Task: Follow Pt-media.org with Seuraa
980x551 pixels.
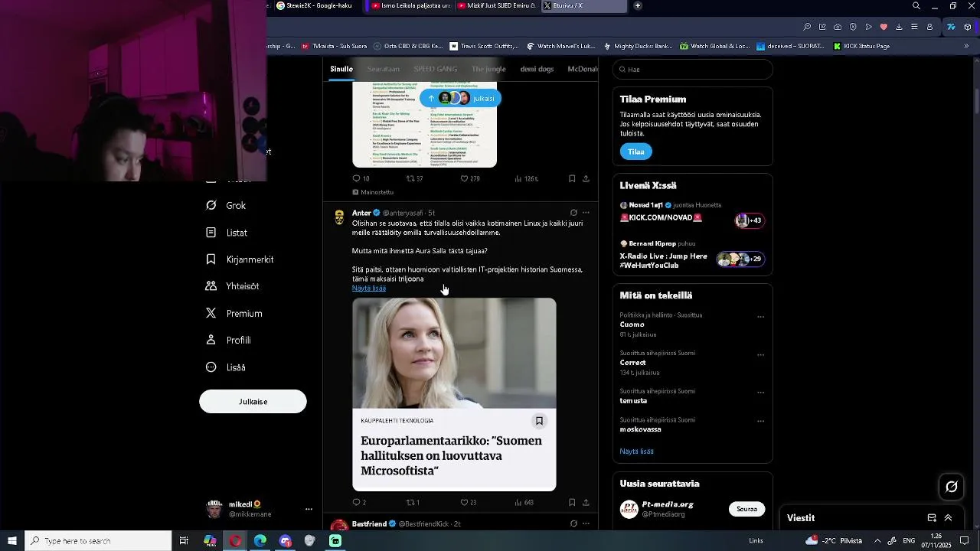Action: (x=746, y=509)
